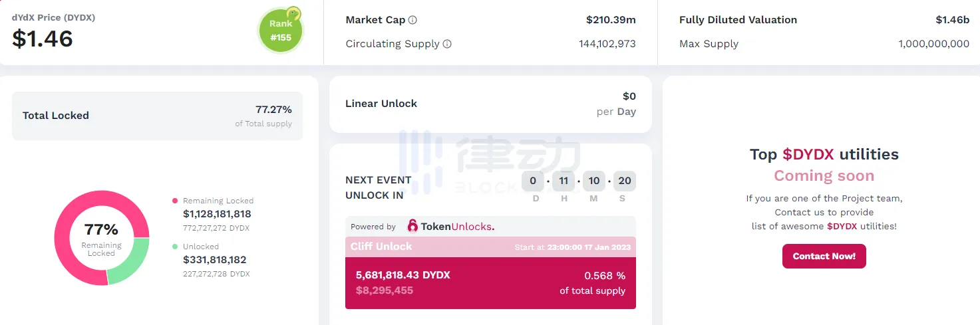The image size is (980, 325).
Task: Click the days countdown box showing 0
Action: (x=533, y=181)
